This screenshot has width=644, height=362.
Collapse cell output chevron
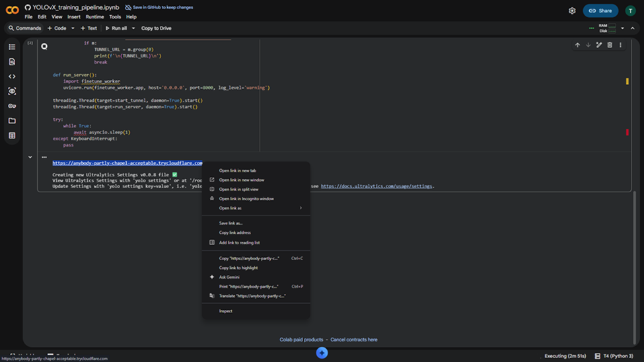pos(30,157)
